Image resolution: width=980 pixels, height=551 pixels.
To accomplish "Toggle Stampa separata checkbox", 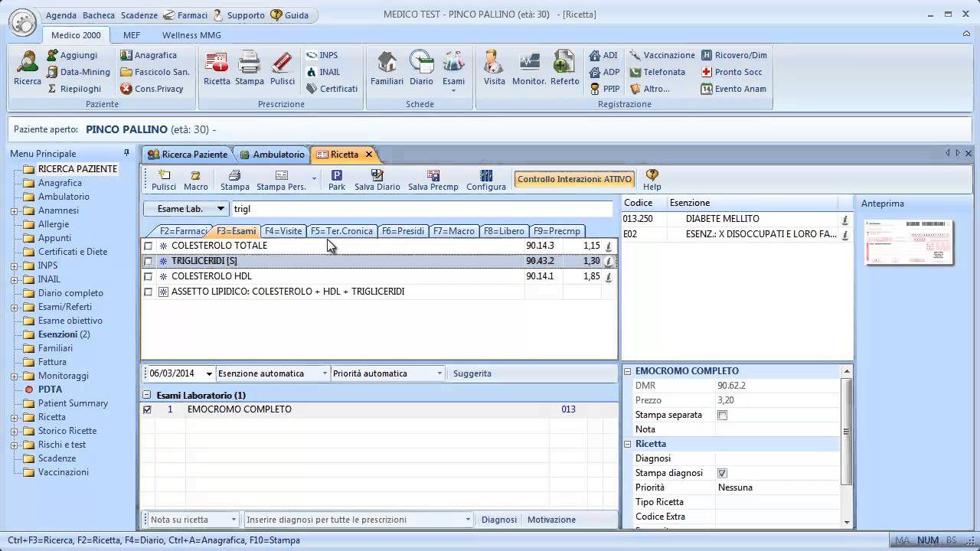I will coord(722,415).
